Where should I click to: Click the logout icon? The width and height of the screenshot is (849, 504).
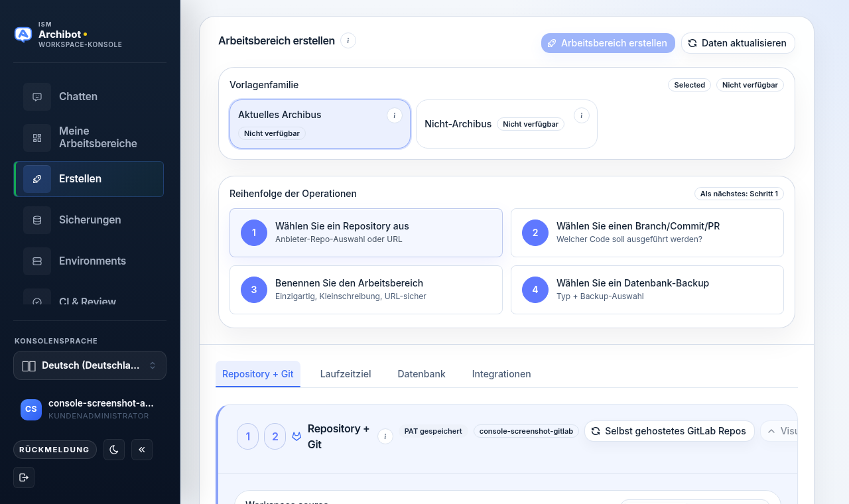[24, 477]
